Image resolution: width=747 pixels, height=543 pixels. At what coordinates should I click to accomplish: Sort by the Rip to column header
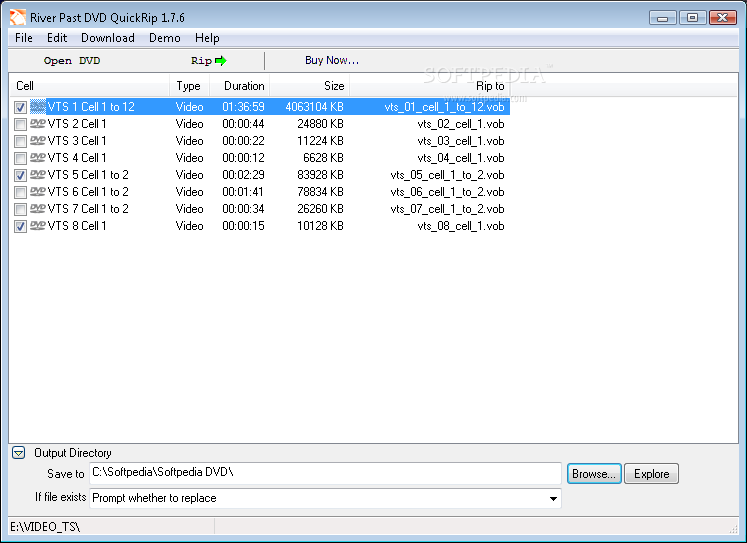click(430, 86)
